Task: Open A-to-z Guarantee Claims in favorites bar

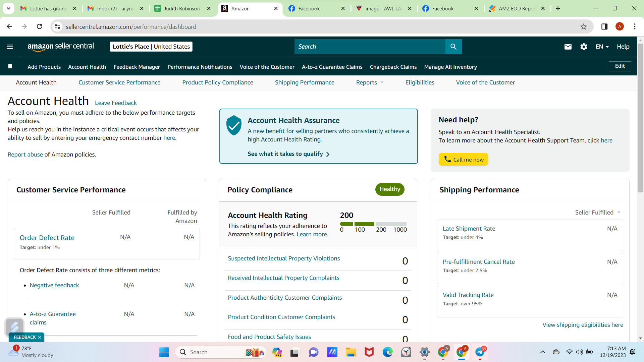Action: coord(332,67)
